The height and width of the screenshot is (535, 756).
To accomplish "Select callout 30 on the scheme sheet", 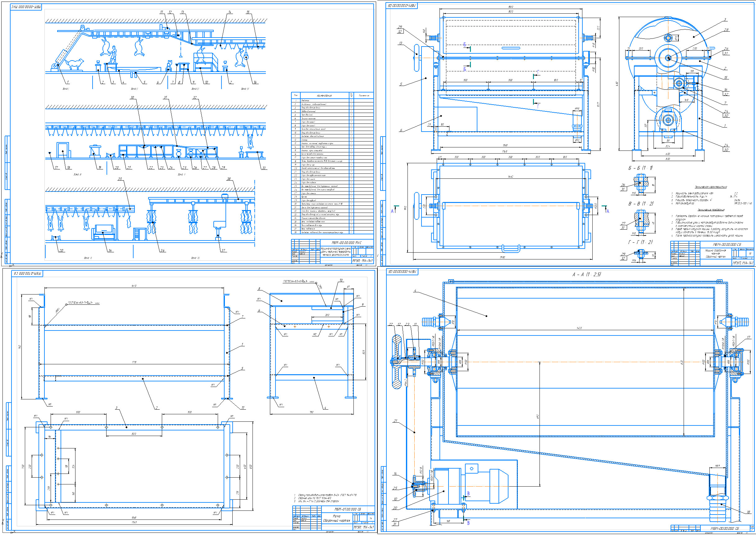I will click(x=132, y=97).
